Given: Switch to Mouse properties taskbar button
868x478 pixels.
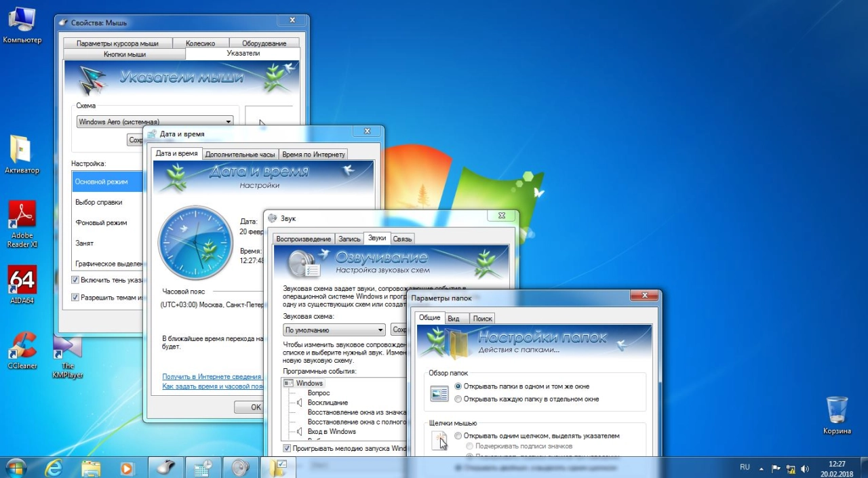Looking at the screenshot, I should point(166,468).
